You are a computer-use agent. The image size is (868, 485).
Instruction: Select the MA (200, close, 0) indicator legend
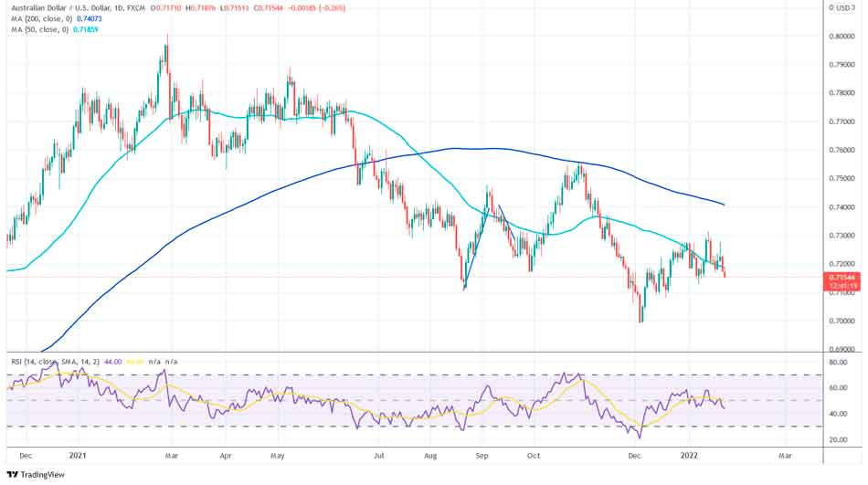(37, 18)
